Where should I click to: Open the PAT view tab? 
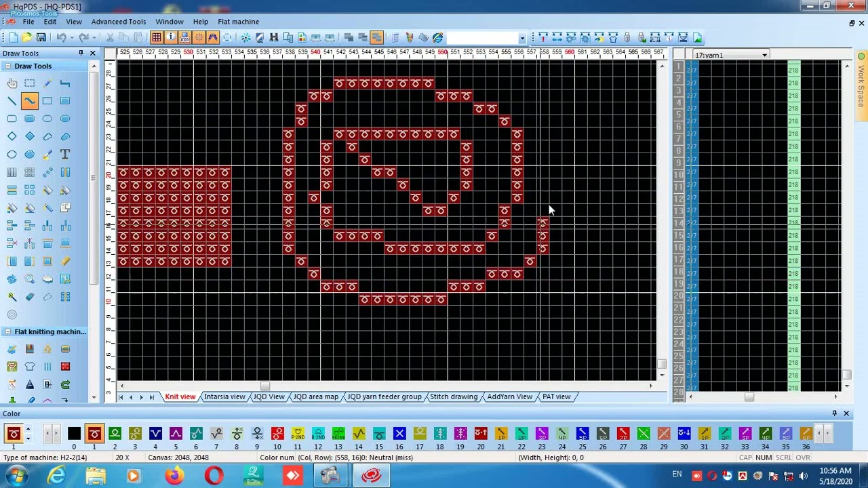pos(556,396)
